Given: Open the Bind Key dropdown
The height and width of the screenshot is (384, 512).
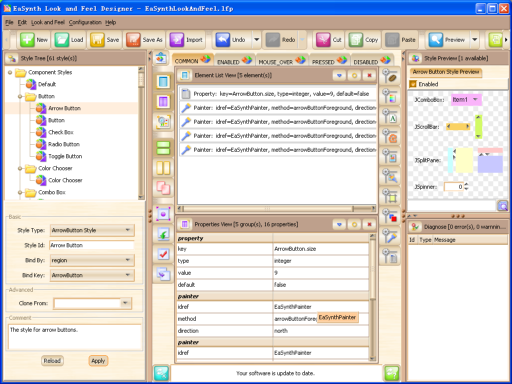Looking at the screenshot, I should coord(92,275).
